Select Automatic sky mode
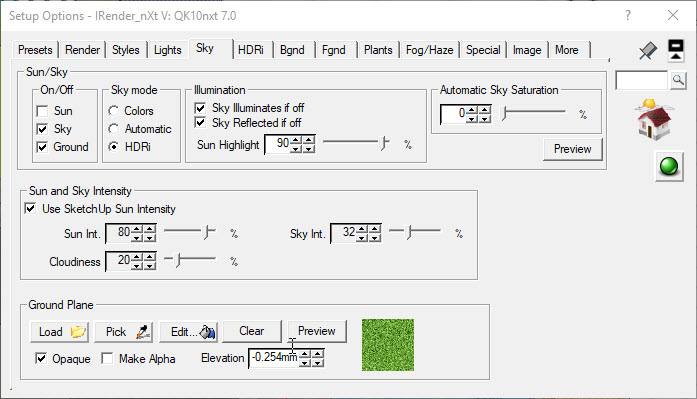The image size is (697, 399). tap(114, 129)
